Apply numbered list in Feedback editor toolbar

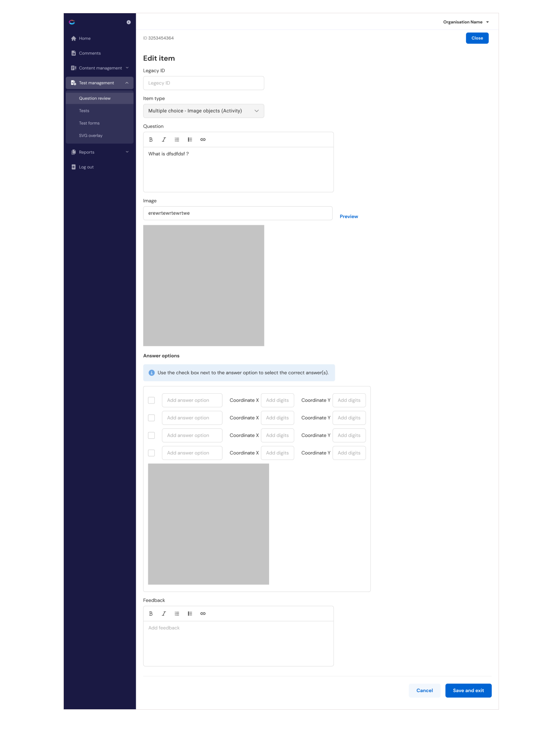177,614
